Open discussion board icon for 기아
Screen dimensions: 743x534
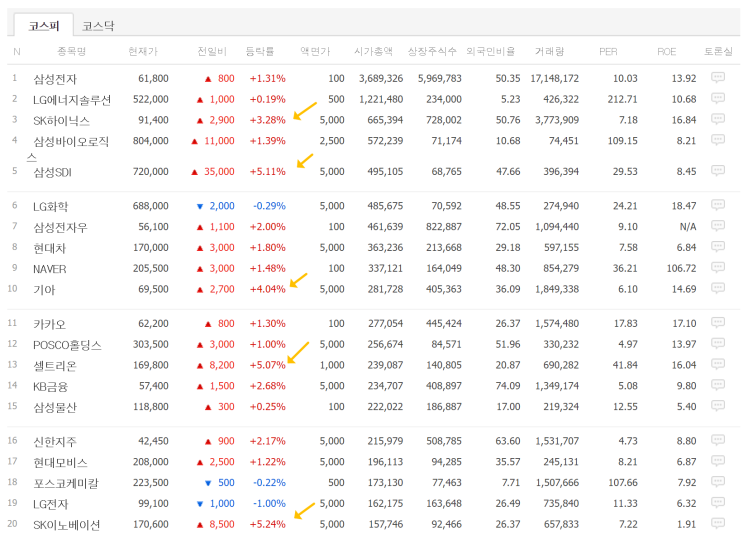click(x=718, y=289)
